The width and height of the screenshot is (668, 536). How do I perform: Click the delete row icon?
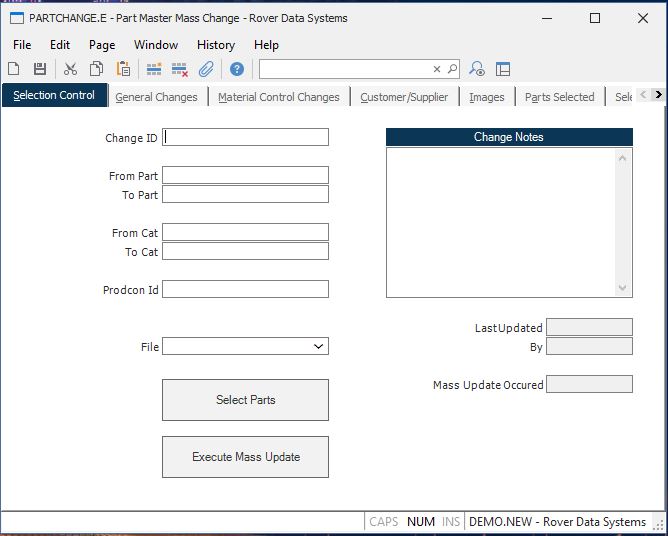click(180, 69)
